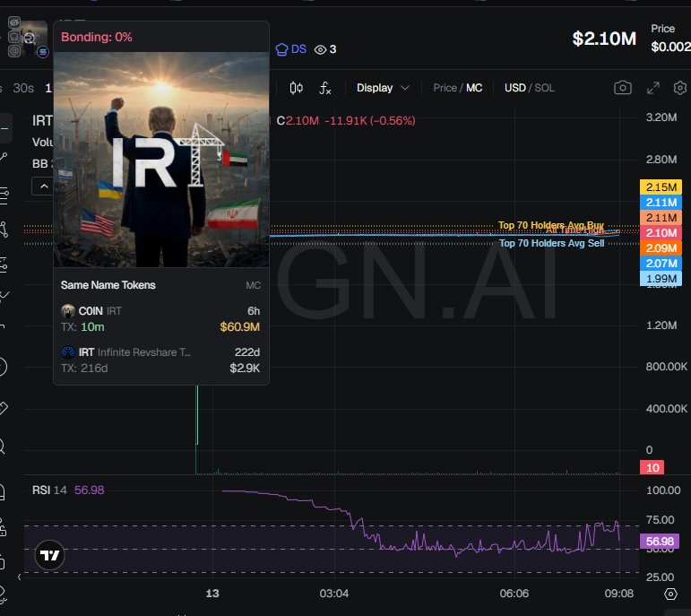Toggle Price view in Price/MC switch
Image resolution: width=691 pixels, height=616 pixels.
(x=445, y=88)
